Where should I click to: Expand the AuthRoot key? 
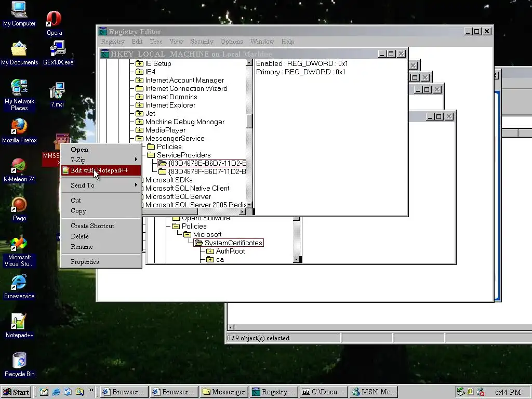pyautogui.click(x=210, y=251)
